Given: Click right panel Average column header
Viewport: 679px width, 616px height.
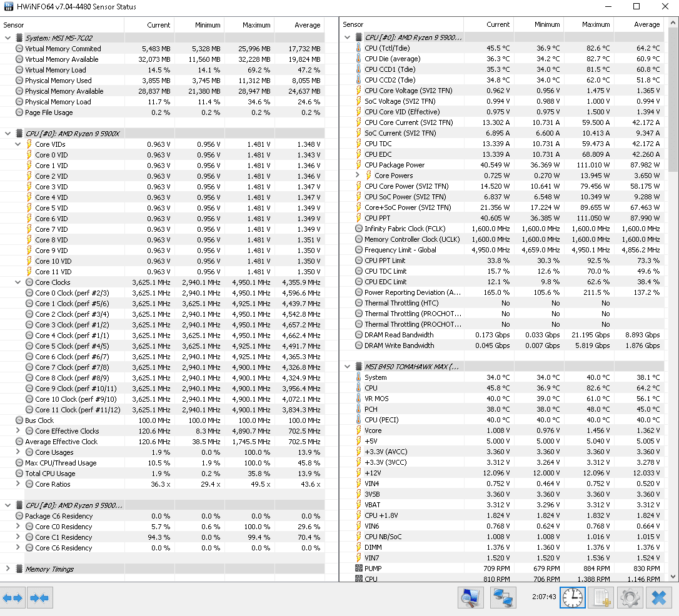Looking at the screenshot, I should 639,24.
